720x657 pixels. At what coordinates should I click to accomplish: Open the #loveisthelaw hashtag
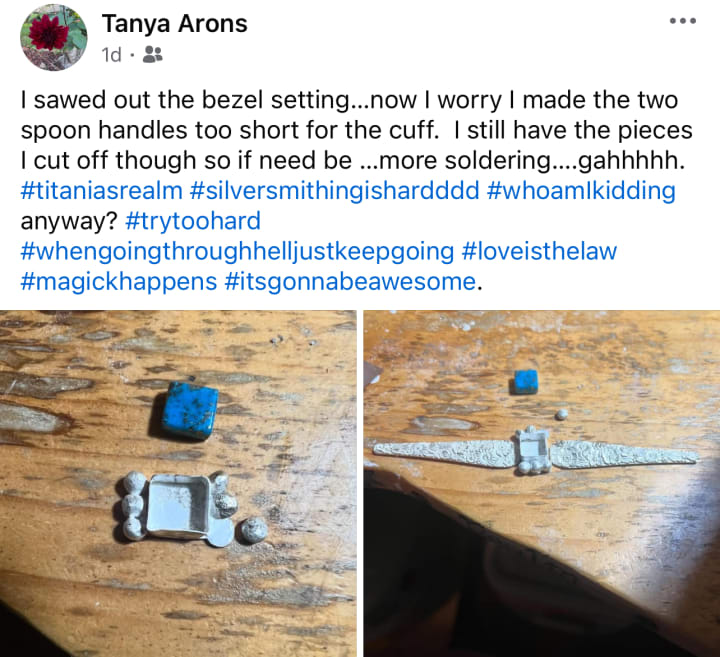(x=539, y=251)
